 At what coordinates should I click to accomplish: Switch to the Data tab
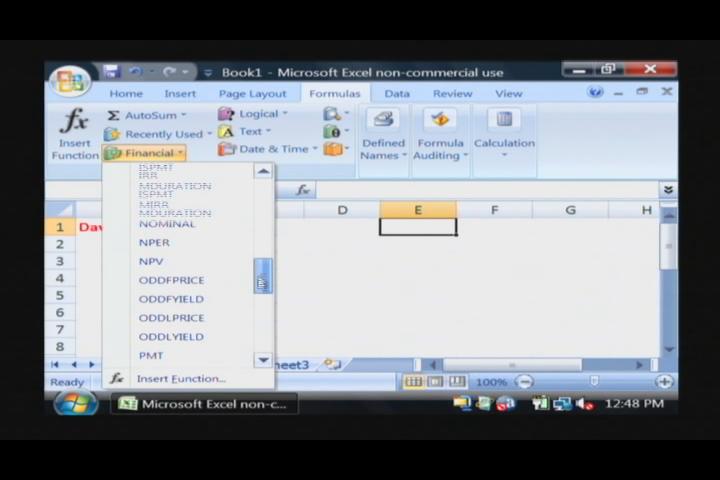pos(397,94)
